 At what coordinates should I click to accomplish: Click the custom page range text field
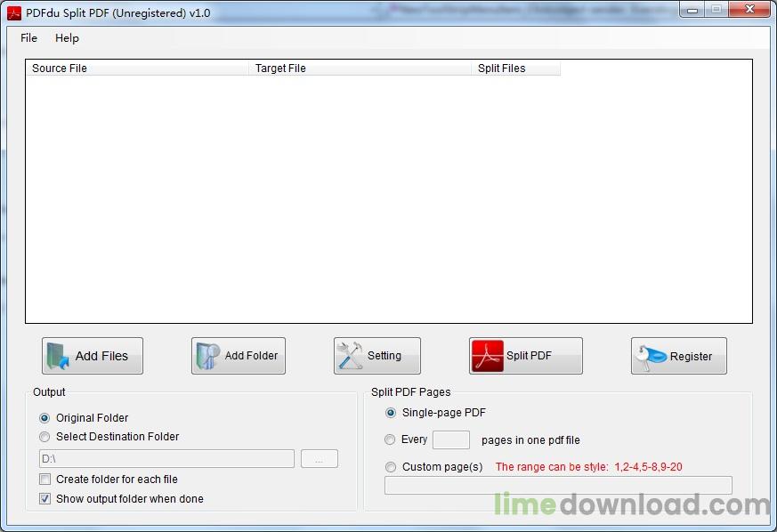click(558, 485)
